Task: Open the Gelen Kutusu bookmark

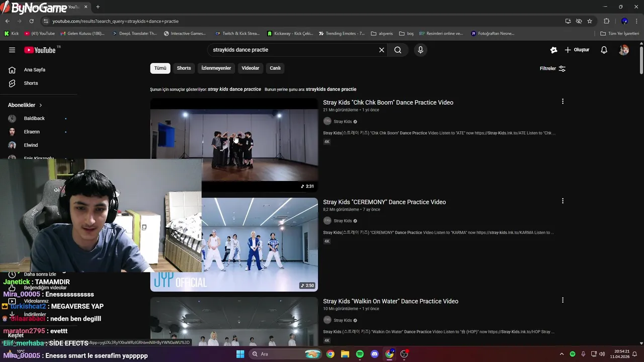Action: [82, 34]
